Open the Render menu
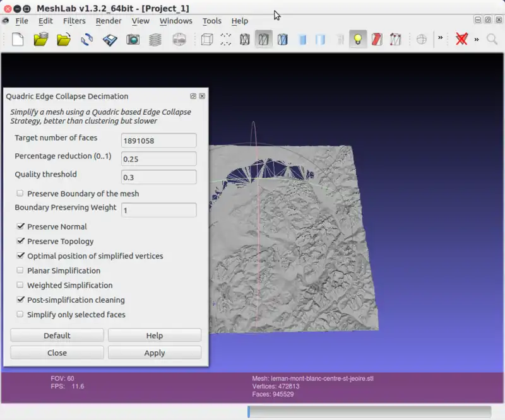 point(109,21)
